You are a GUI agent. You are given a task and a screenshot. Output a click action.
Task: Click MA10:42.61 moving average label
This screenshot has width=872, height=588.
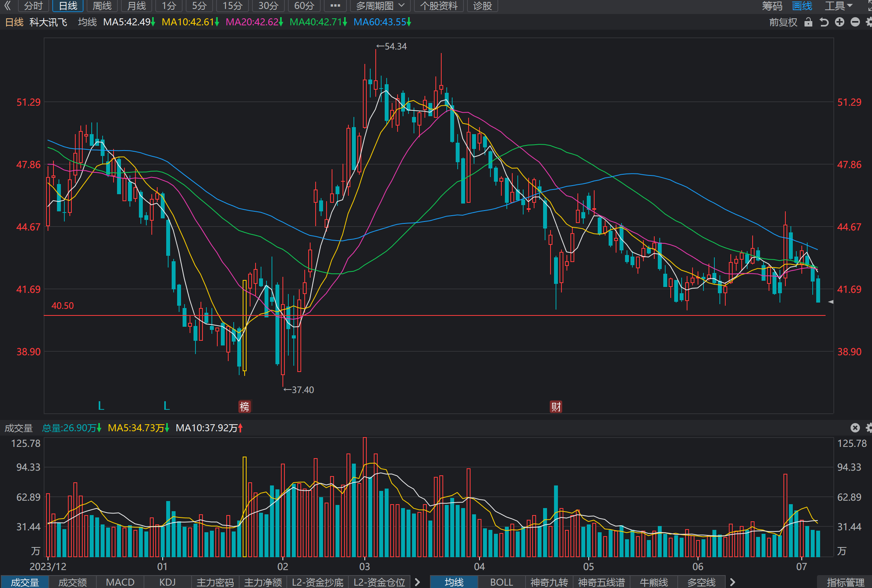(190, 22)
